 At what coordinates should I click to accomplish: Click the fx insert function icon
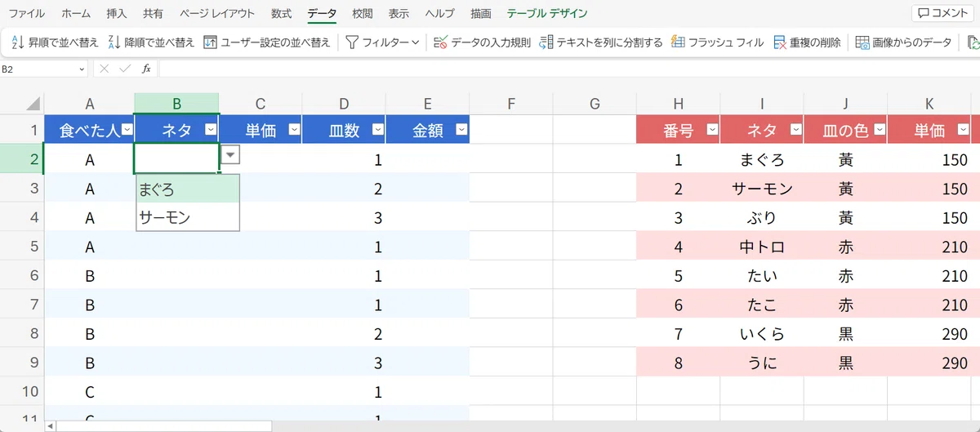point(146,69)
